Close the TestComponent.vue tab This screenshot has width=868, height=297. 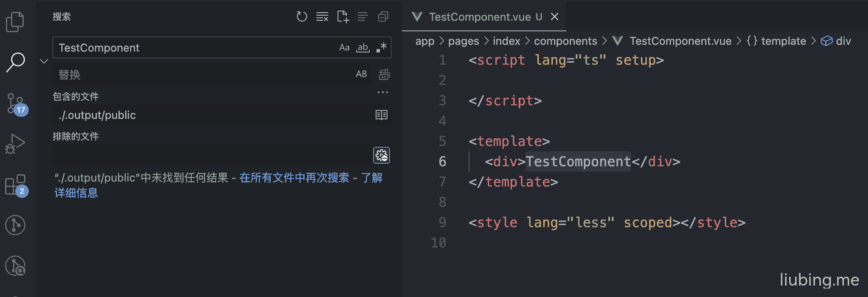[555, 16]
